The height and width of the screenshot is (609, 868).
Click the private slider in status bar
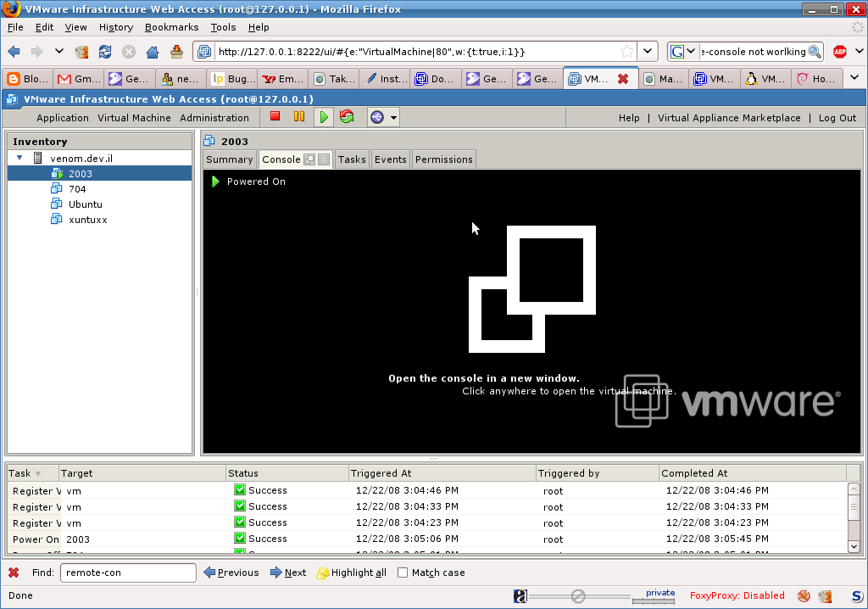click(x=654, y=596)
